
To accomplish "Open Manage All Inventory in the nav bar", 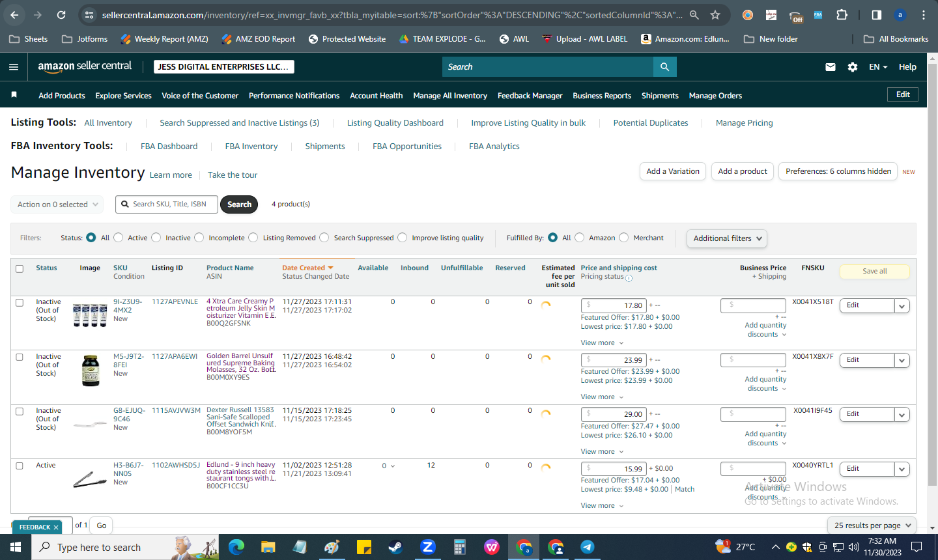I will (450, 96).
